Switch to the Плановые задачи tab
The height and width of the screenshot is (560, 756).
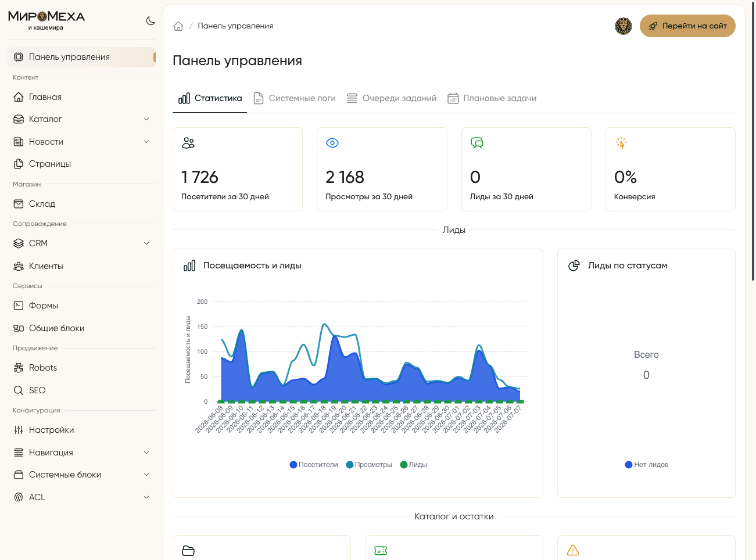point(492,98)
